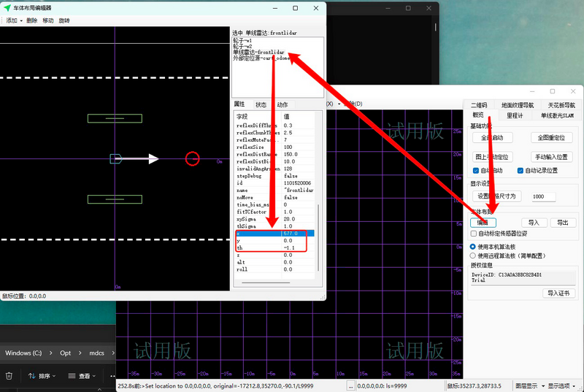Select 使用远程算法核 radio option
Image resolution: width=584 pixels, height=392 pixels.
(x=473, y=256)
